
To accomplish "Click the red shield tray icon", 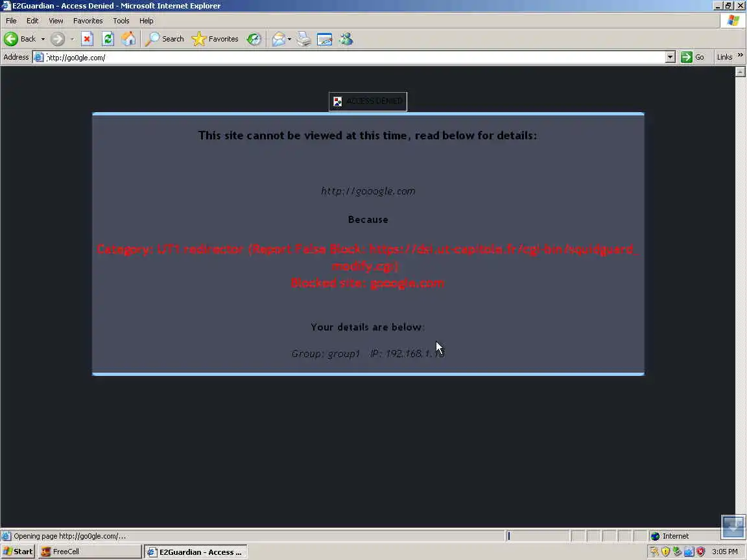I will 701,552.
